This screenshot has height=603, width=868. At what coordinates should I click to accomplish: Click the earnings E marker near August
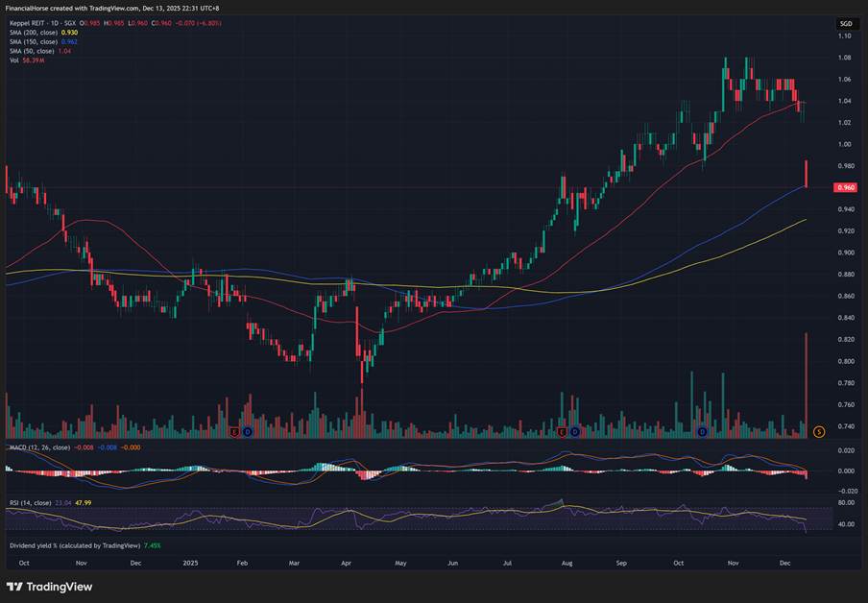pyautogui.click(x=564, y=432)
